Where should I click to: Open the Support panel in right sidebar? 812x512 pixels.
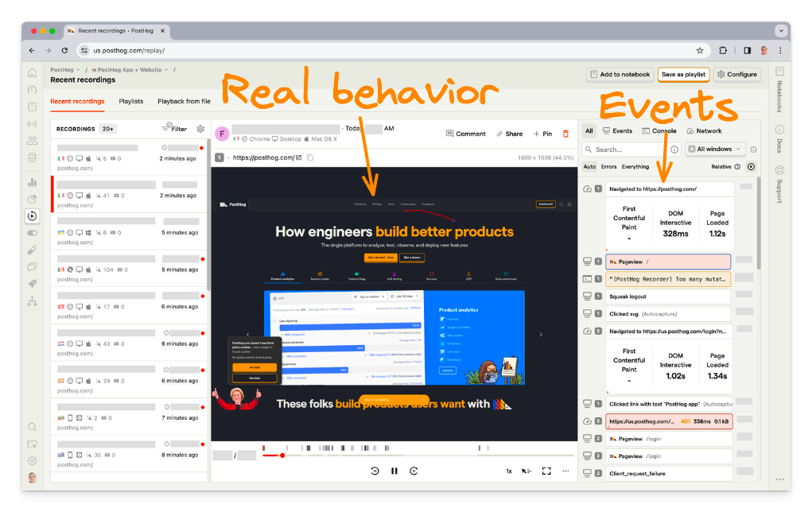click(x=779, y=184)
